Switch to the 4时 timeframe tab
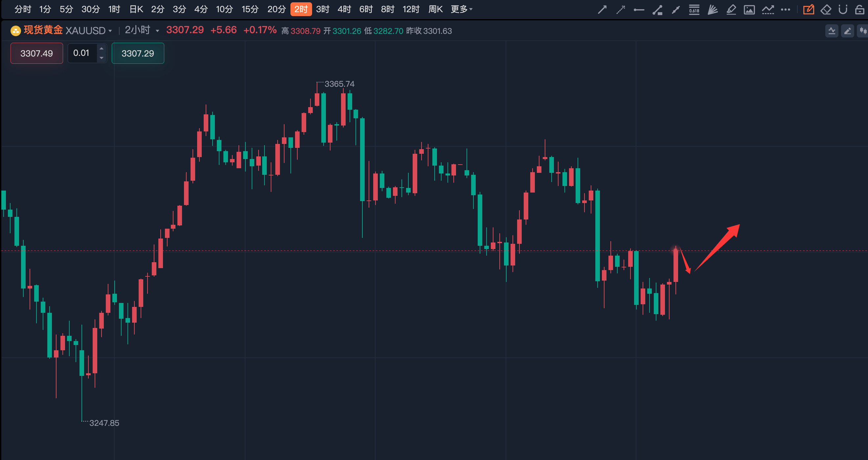Image resolution: width=868 pixels, height=460 pixels. [x=344, y=10]
